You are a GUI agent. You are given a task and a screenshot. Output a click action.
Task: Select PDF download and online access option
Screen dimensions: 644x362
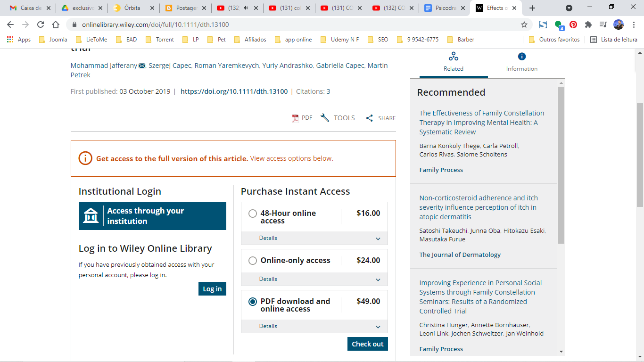253,302
